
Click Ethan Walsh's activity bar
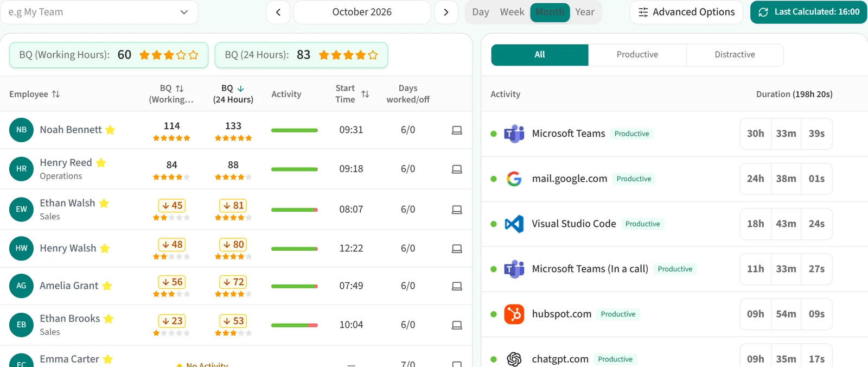click(295, 210)
